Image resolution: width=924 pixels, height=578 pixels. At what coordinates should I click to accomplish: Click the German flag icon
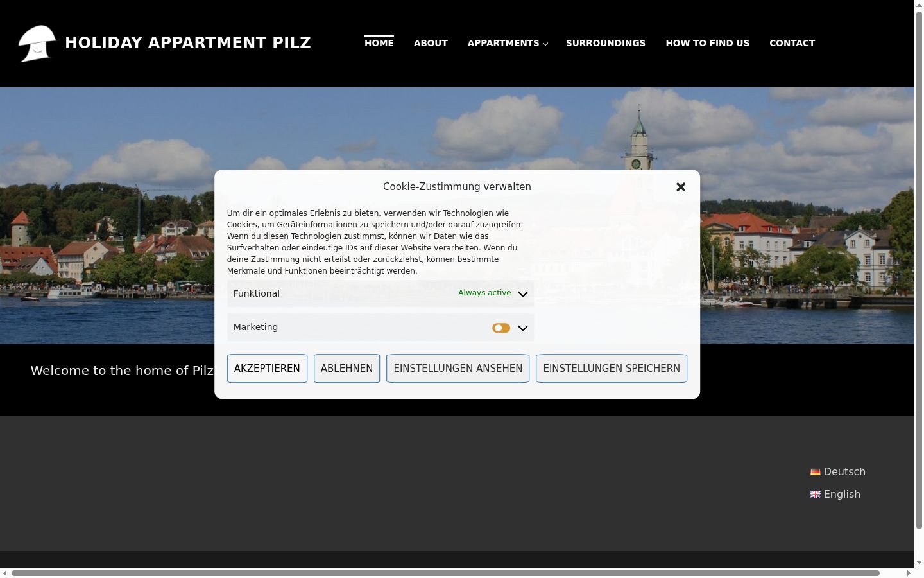tap(816, 472)
